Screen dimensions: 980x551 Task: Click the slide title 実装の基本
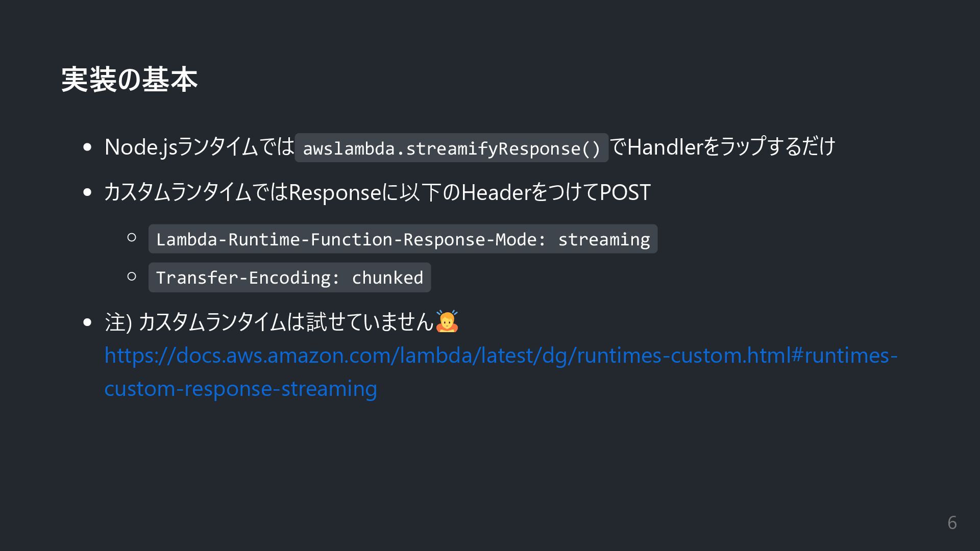coord(129,80)
